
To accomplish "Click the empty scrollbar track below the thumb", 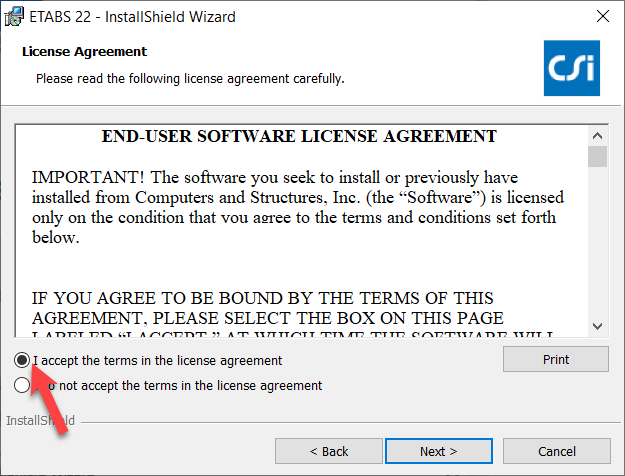I will pyautogui.click(x=598, y=250).
